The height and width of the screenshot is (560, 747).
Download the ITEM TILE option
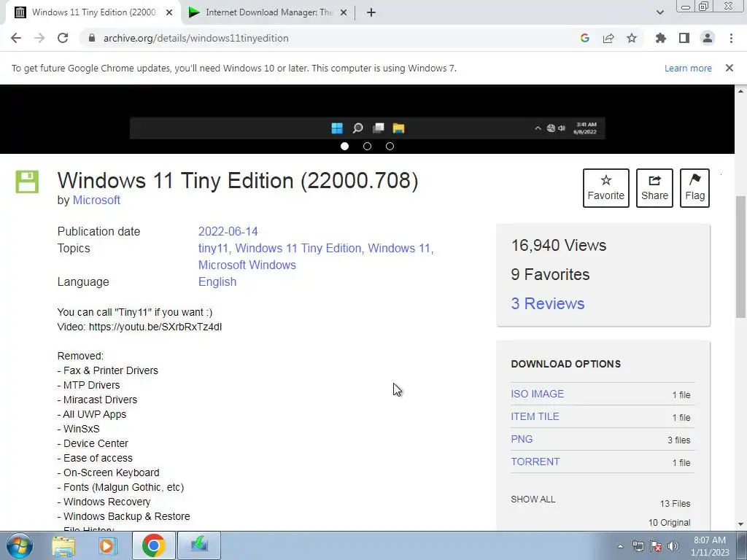(535, 416)
